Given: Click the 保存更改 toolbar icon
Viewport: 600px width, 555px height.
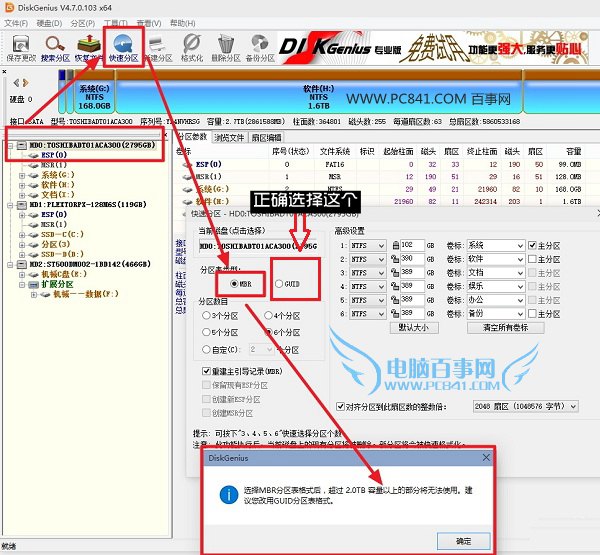Looking at the screenshot, I should point(21,48).
